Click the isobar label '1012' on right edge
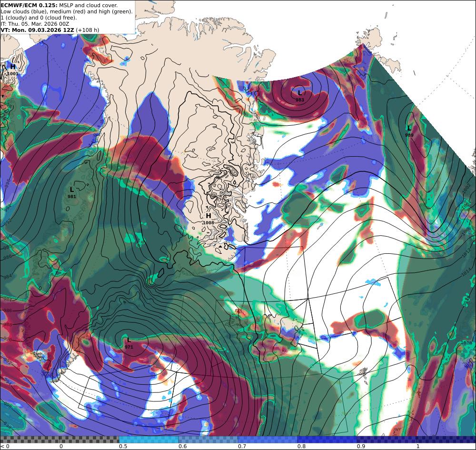The width and height of the screenshot is (476, 450). 466,253
